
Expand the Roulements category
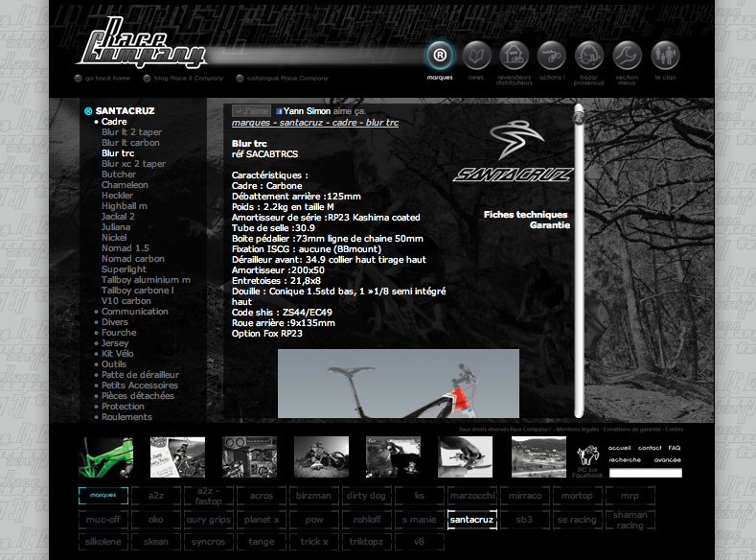tap(126, 417)
